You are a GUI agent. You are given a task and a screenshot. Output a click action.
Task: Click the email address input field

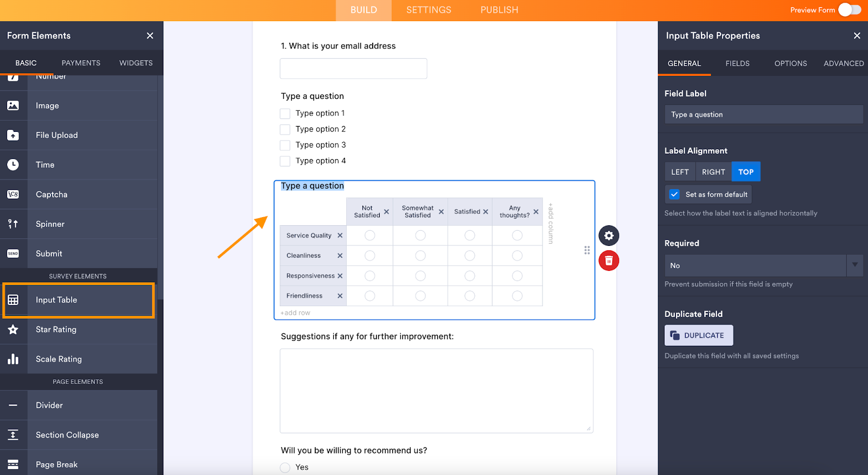[354, 68]
